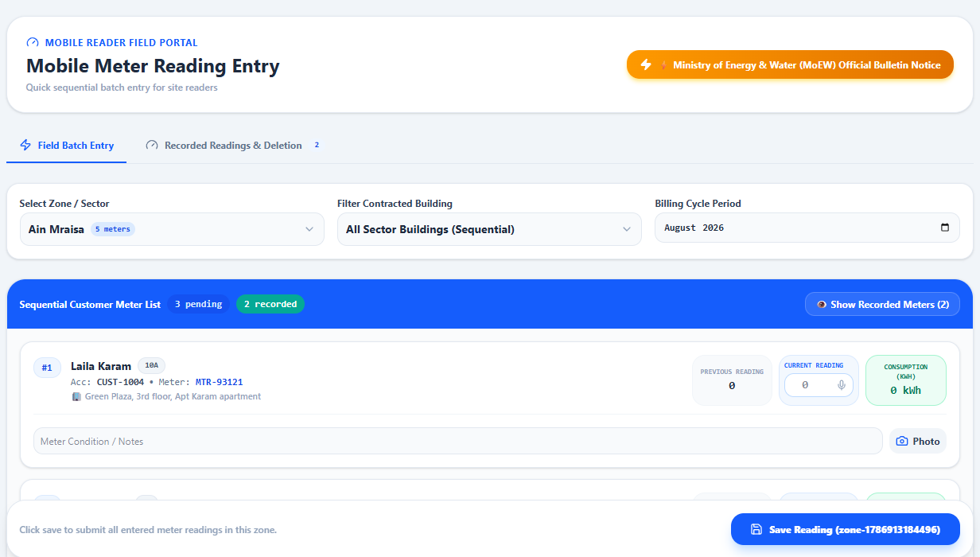
Task: Click the 10A amperage badge
Action: [x=151, y=365]
